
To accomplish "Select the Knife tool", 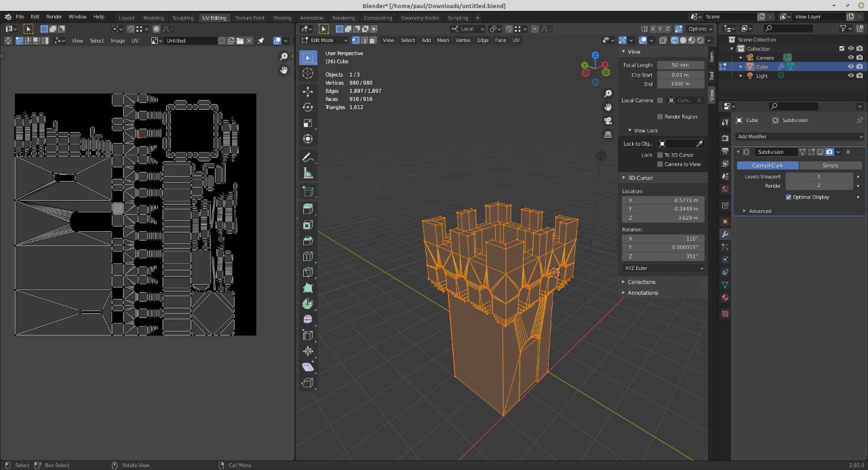I will click(x=308, y=272).
